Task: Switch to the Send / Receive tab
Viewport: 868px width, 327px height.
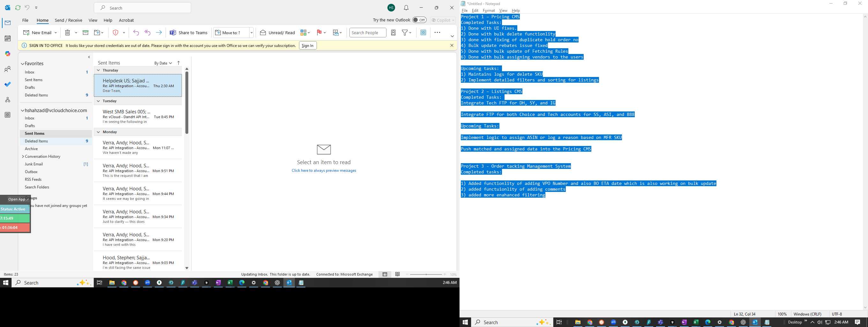Action: [68, 20]
